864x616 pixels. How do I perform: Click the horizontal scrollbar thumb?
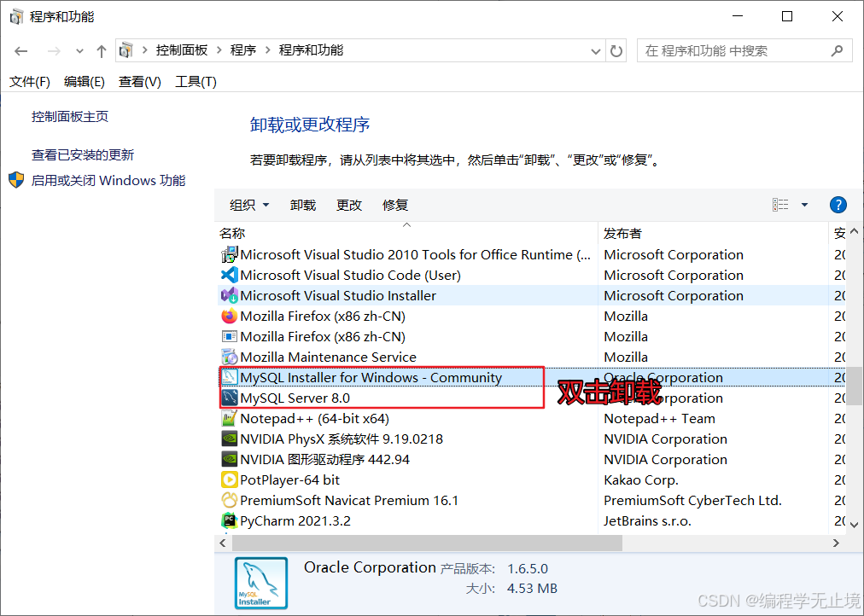coord(427,543)
